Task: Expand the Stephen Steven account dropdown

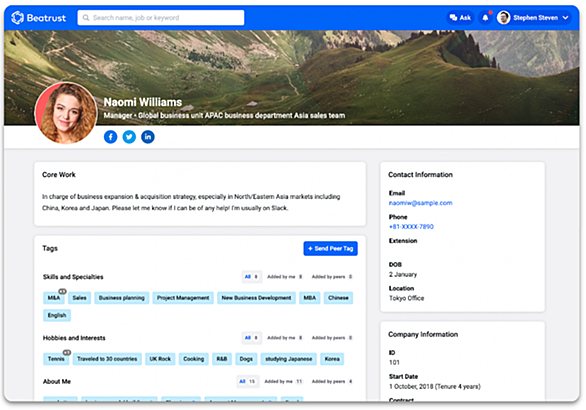Action: click(565, 18)
